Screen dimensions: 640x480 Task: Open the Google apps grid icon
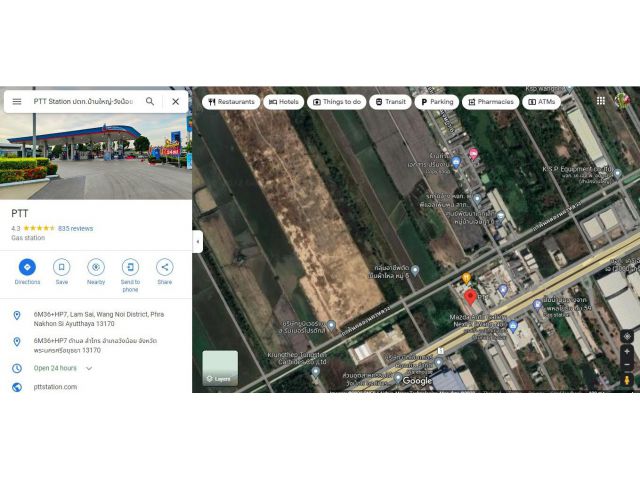point(601,101)
